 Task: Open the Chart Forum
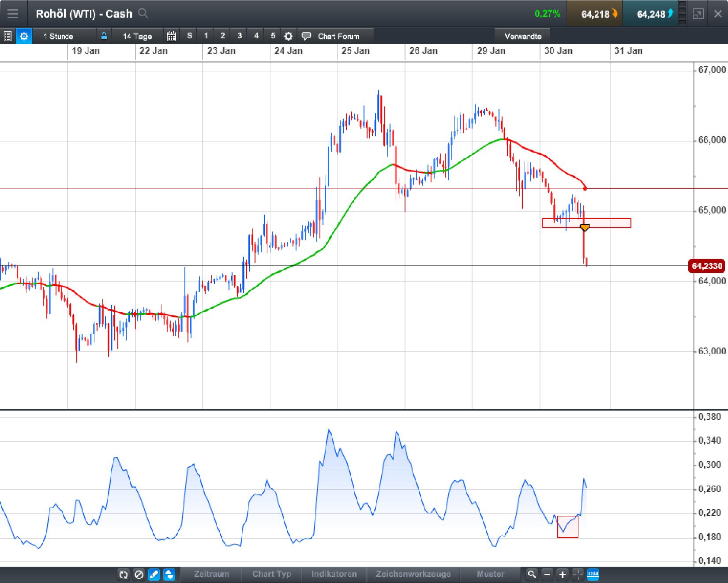click(338, 36)
